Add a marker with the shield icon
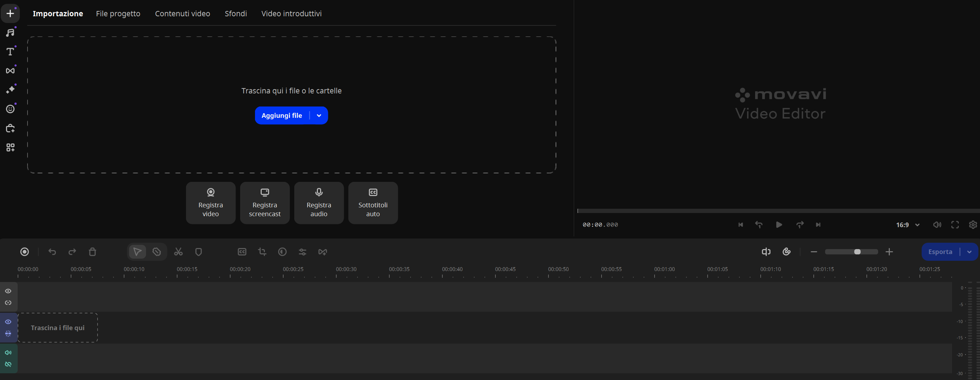The image size is (980, 380). point(199,252)
